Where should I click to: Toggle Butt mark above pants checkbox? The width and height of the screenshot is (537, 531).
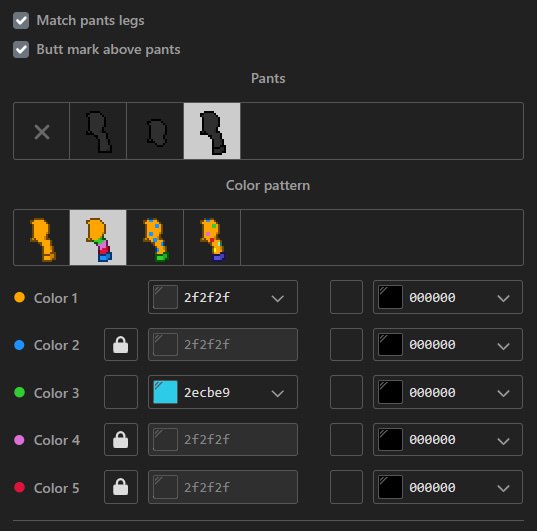click(x=21, y=50)
